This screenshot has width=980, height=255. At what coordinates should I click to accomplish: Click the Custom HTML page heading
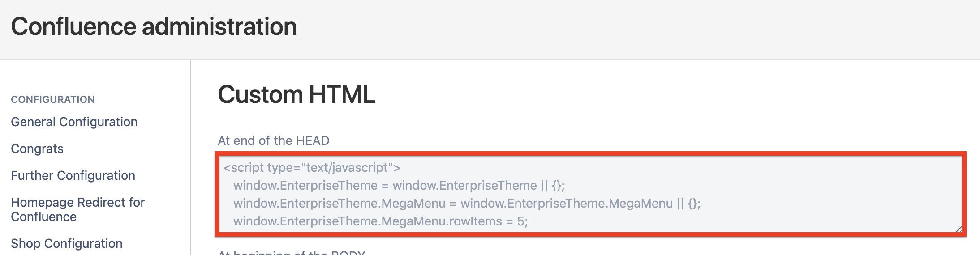(x=297, y=95)
